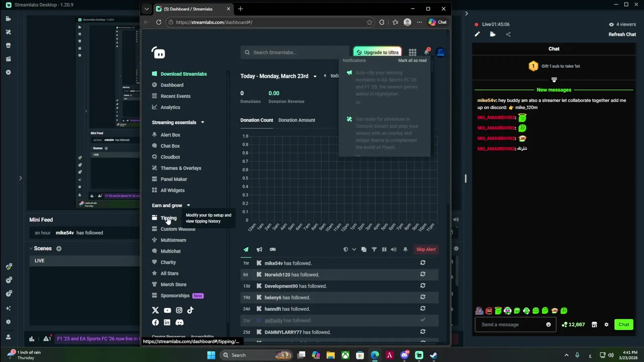
Task: Open the date range dropdown arrow
Action: [x=315, y=76]
